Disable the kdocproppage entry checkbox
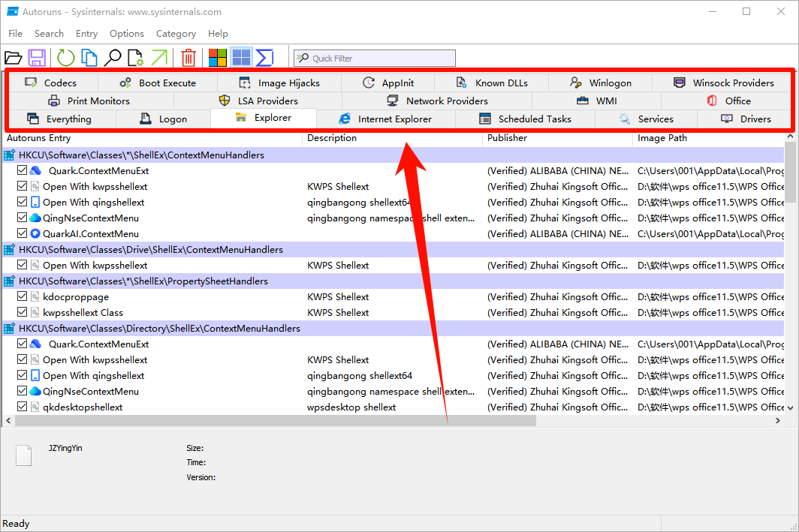This screenshot has width=799, height=532. (22, 297)
